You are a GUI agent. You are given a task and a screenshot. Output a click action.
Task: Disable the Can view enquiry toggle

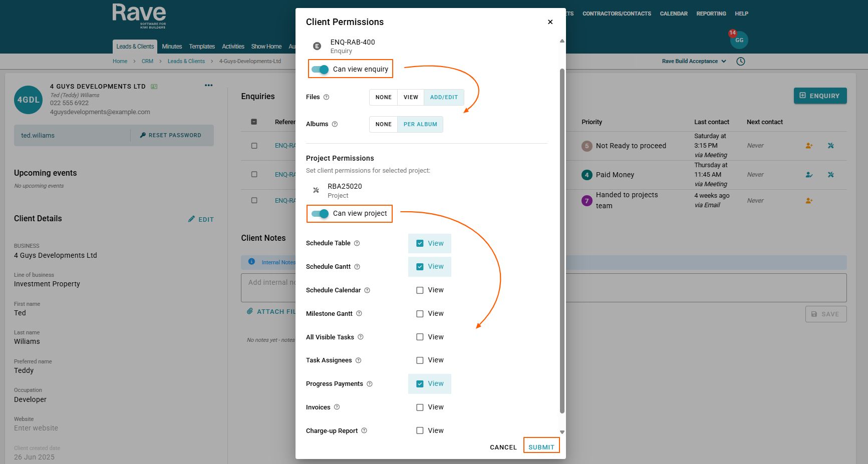click(320, 69)
